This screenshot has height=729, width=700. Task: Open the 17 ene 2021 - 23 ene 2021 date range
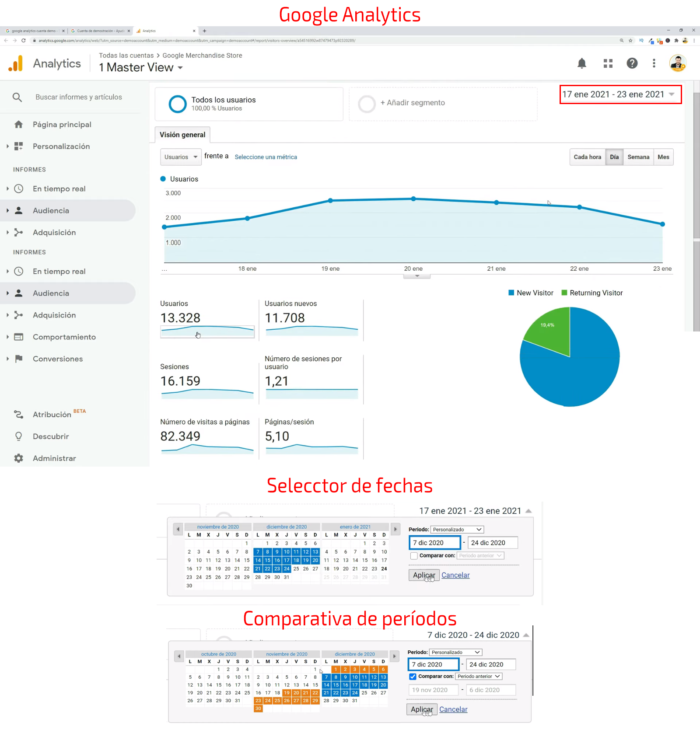620,94
